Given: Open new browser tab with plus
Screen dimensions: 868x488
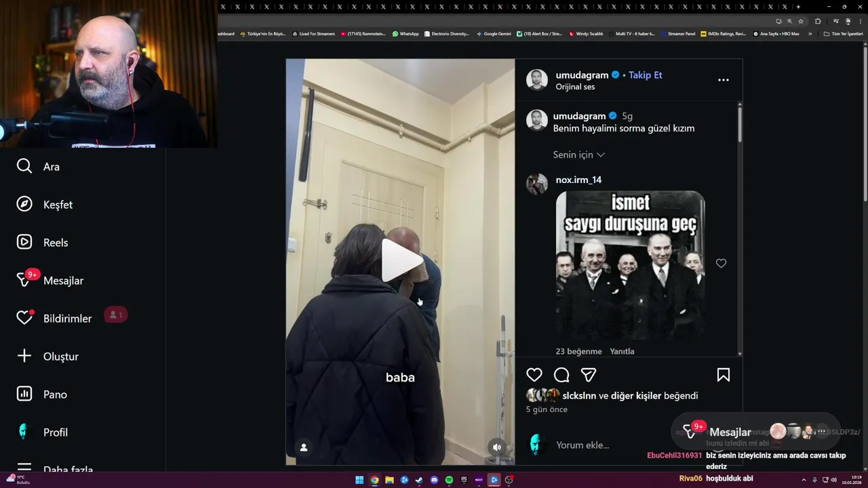Looking at the screenshot, I should [798, 7].
